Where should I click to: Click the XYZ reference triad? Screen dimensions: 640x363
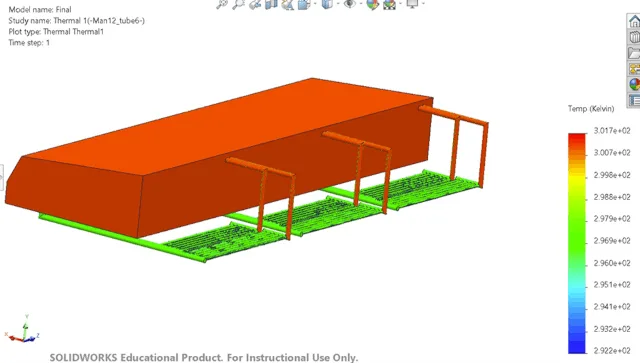pos(22,329)
